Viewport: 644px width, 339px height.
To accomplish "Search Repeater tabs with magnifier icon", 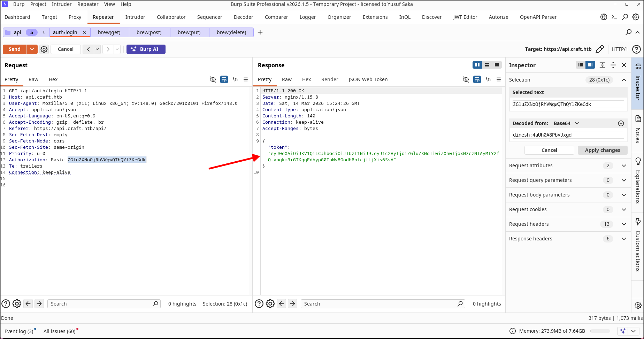I will (x=628, y=32).
